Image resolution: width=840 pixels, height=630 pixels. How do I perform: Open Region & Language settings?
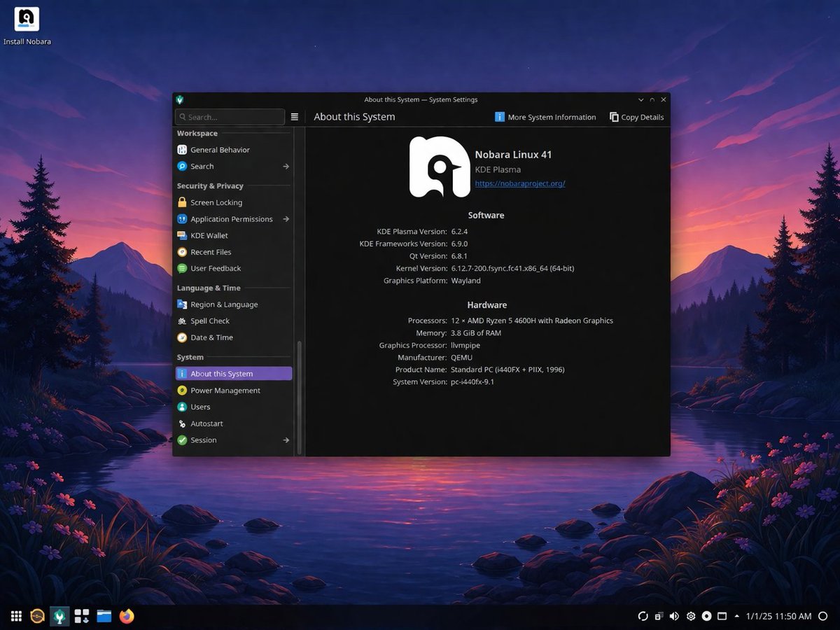(234, 304)
